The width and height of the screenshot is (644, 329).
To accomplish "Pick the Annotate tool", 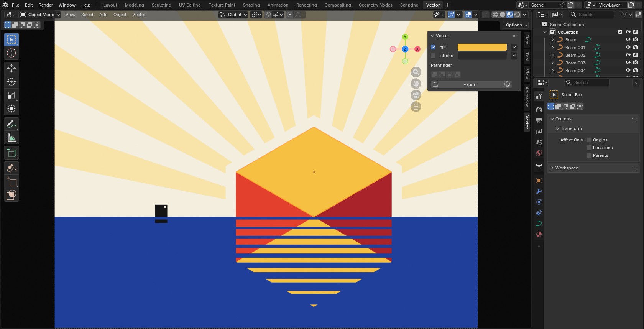I will [11, 124].
